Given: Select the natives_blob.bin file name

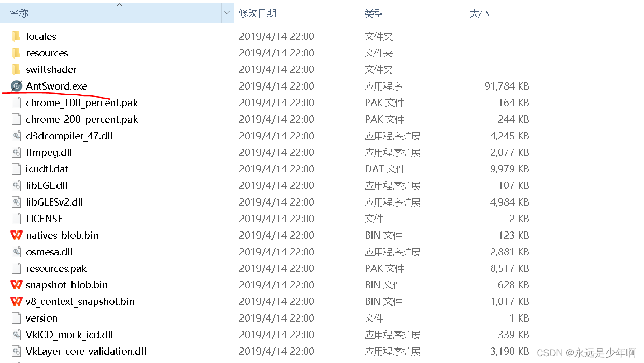Looking at the screenshot, I should click(x=62, y=235).
